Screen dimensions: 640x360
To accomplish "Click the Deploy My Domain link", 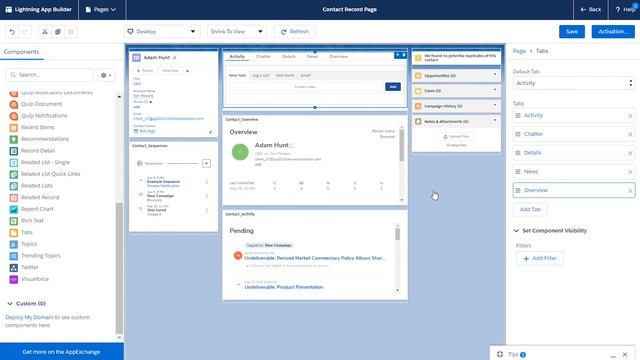I will click(x=29, y=317).
